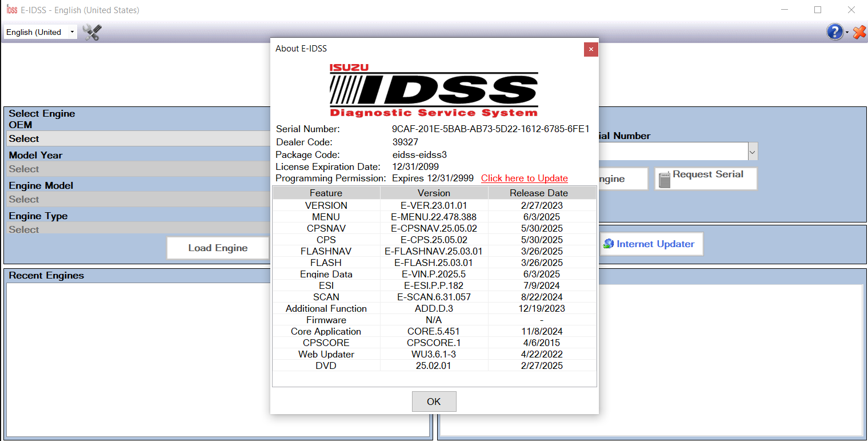Viewport: 868px width, 441px height.
Task: Click the globe icon on Internet Updater
Action: coord(609,244)
